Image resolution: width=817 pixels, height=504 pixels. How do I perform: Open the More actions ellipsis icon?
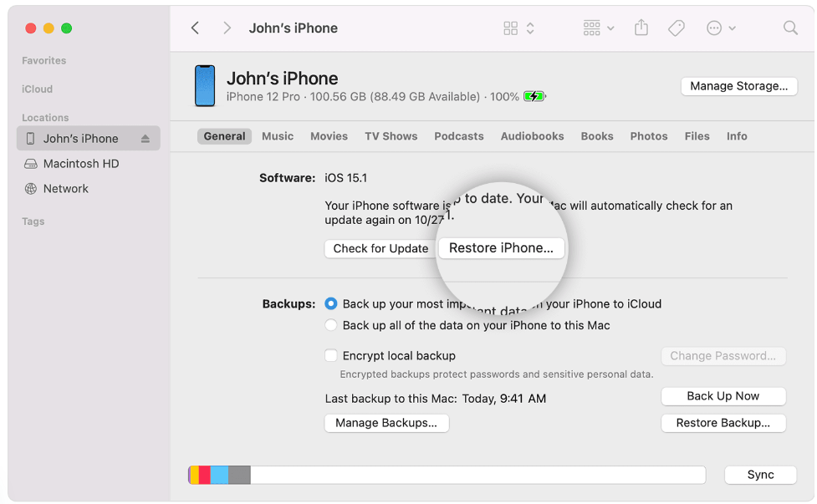[714, 28]
